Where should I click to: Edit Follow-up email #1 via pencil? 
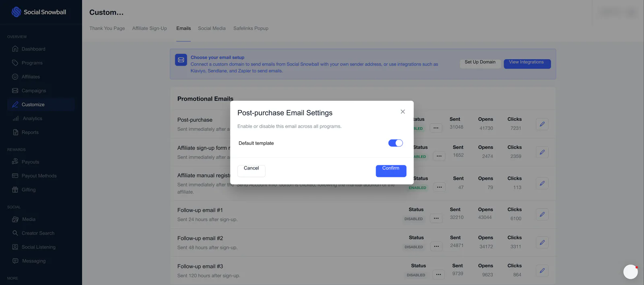coord(542,215)
